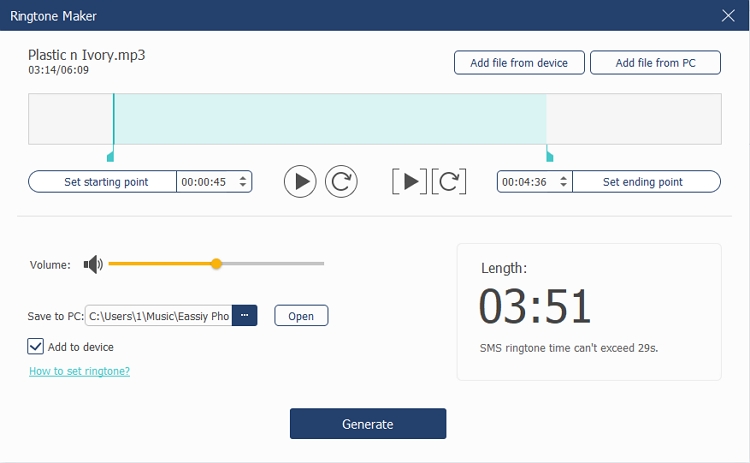Select the starting point marker handle
The width and height of the screenshot is (750, 463).
110,156
